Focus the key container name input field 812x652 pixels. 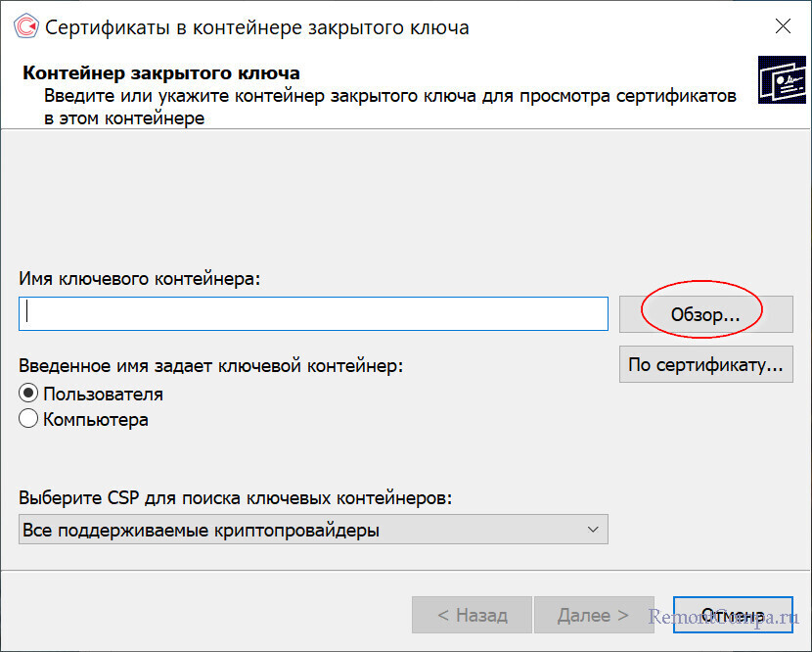313,313
